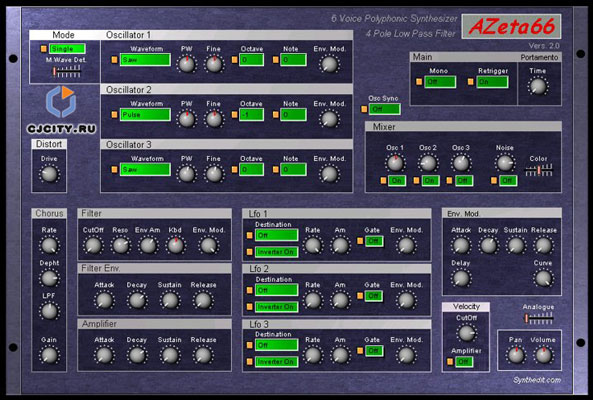Click the Portamento Time knob
The image size is (593, 400).
click(537, 86)
